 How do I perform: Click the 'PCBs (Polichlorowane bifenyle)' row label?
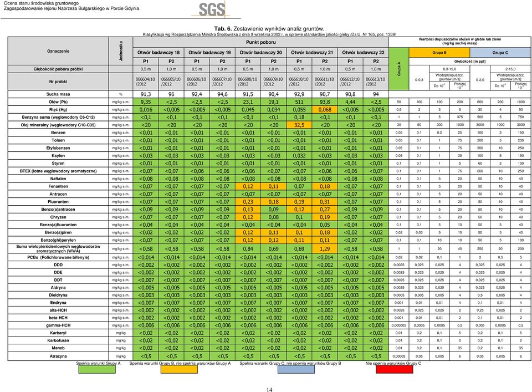point(58,258)
